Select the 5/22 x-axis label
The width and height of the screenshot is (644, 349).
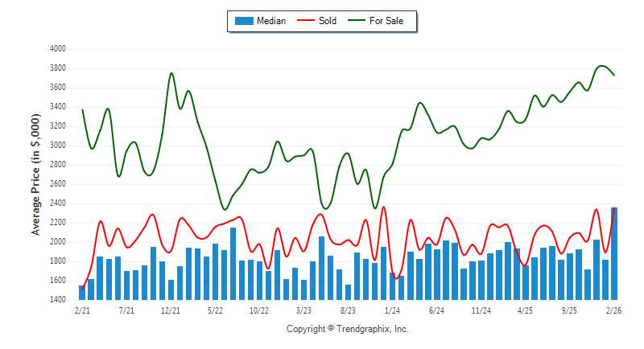point(215,310)
